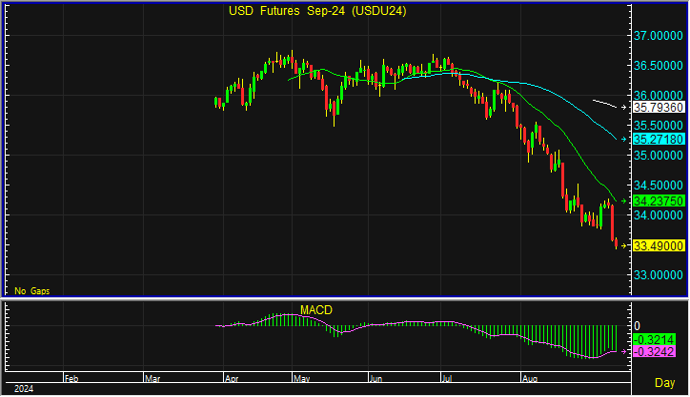Click the magenta arrow beside MACD signal value
The image size is (690, 397).
(623, 352)
